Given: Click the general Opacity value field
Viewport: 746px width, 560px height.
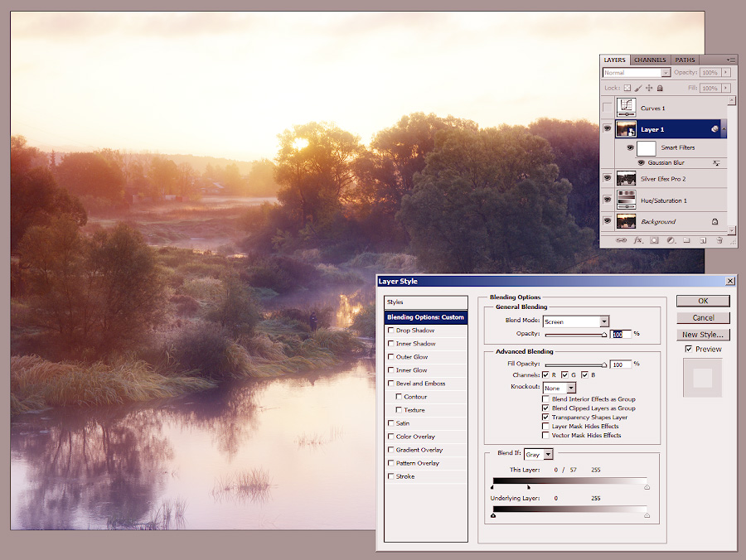Looking at the screenshot, I should point(621,334).
